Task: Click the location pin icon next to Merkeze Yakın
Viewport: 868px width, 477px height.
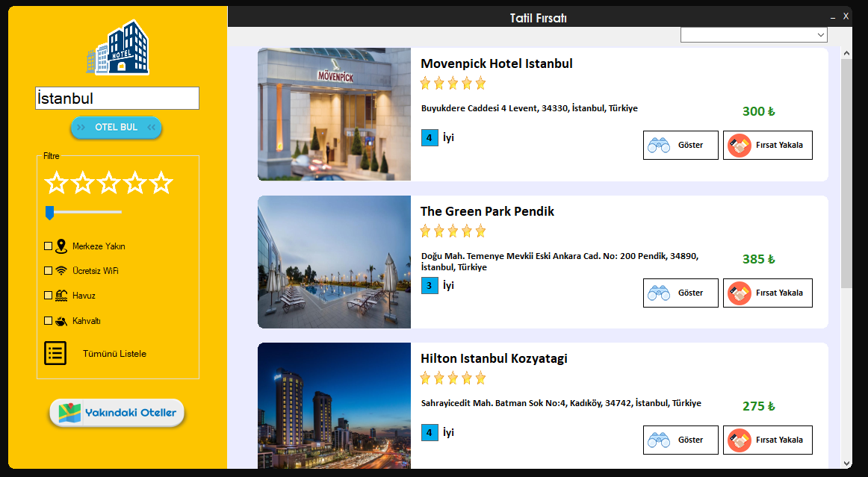Action: coord(61,245)
